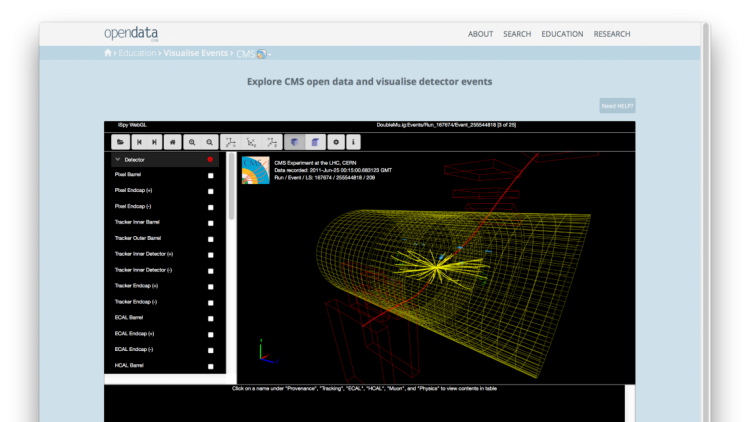Open iSpy settings gear
The height and width of the screenshot is (422, 750).
[x=336, y=142]
